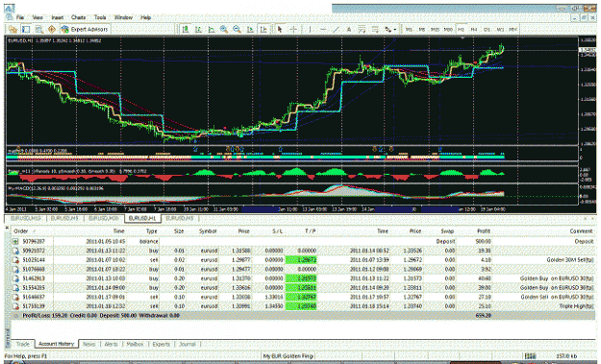Click the Zoom In magnifier icon
Image resolution: width=601 pixels, height=364 pixels.
[x=224, y=29]
